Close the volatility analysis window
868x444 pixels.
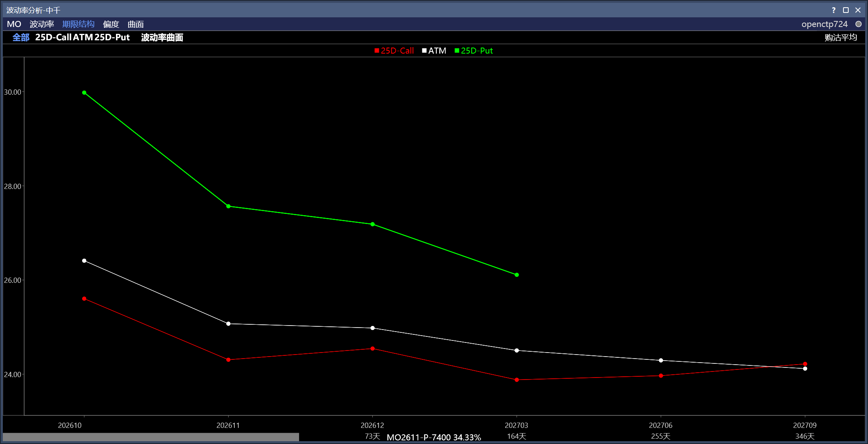point(858,10)
